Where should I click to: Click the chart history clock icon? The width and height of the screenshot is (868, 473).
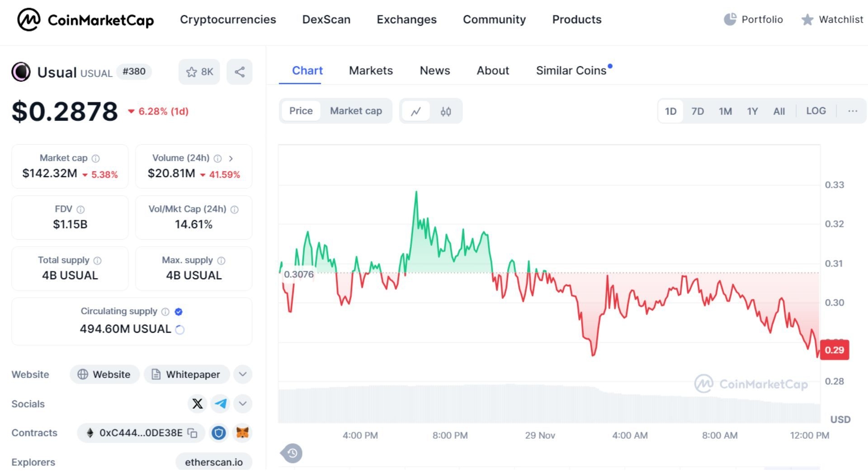pyautogui.click(x=292, y=453)
